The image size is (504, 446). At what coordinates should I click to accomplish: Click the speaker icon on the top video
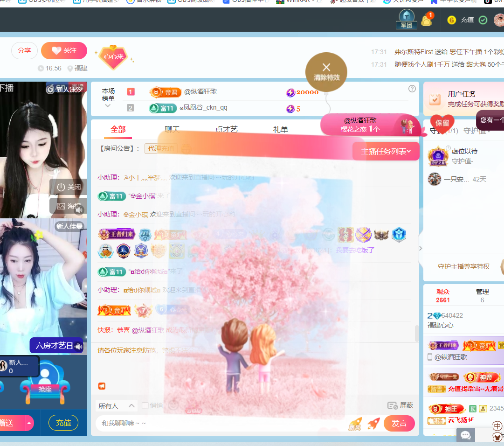[79, 209]
